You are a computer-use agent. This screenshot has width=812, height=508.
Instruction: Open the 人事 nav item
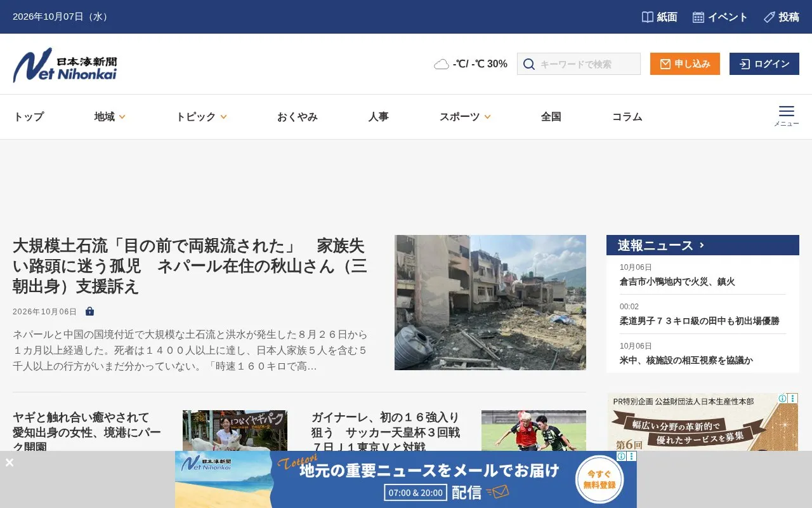pos(378,117)
